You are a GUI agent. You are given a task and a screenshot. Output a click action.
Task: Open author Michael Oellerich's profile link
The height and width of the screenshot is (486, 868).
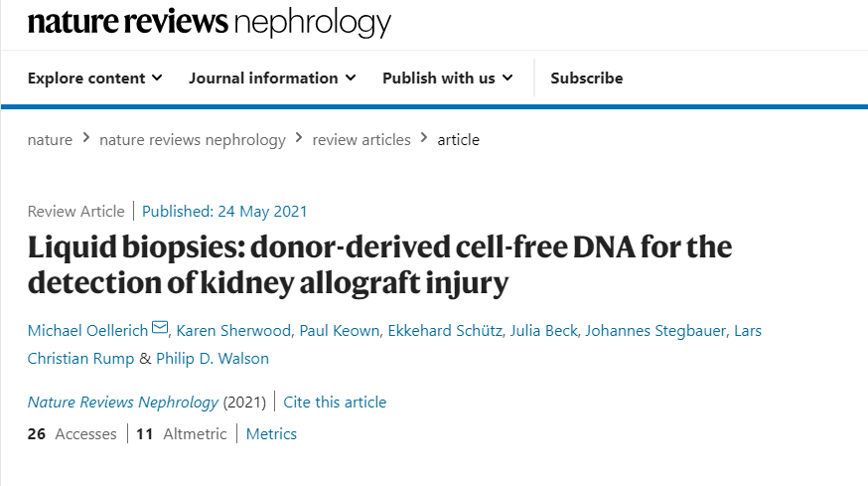coord(87,330)
